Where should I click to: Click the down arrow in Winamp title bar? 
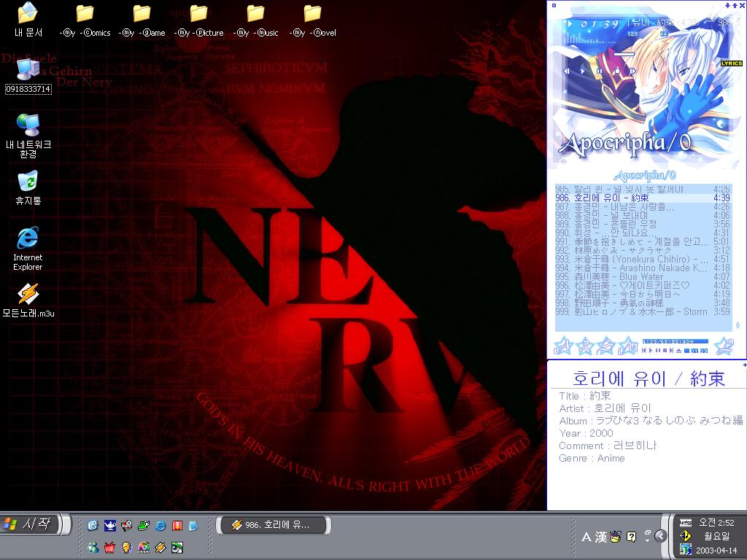click(727, 5)
